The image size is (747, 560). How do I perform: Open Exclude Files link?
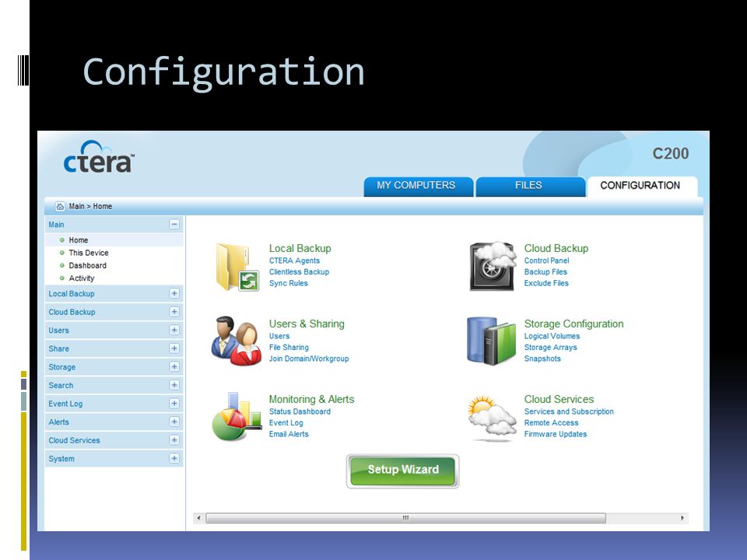[546, 283]
